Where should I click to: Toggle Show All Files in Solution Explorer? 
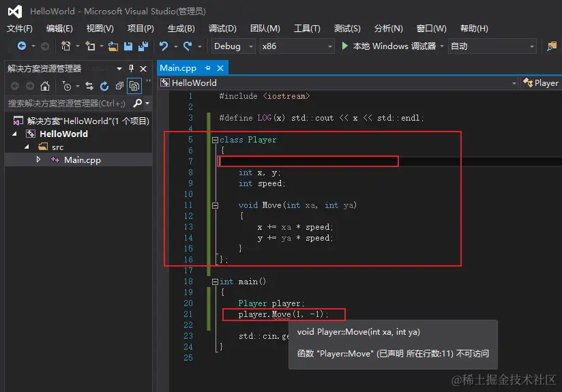tap(134, 86)
